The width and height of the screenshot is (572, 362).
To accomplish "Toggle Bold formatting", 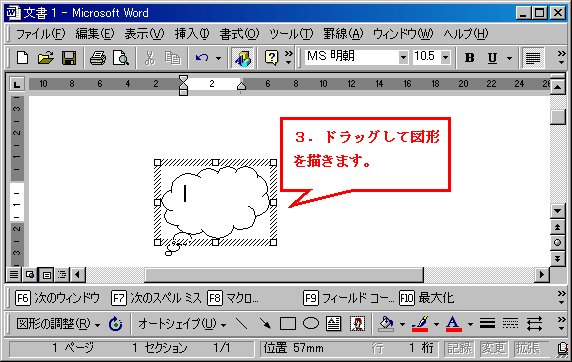I will [469, 58].
